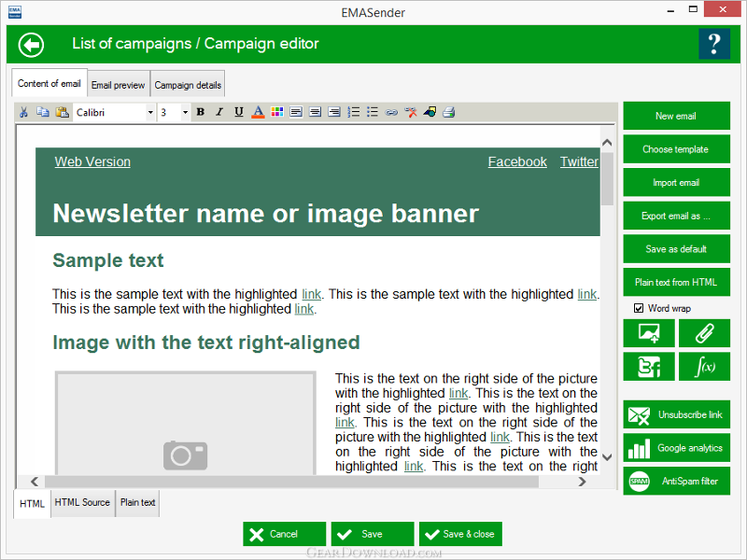Click the insert hyperlink icon
The width and height of the screenshot is (747, 560).
point(391,112)
